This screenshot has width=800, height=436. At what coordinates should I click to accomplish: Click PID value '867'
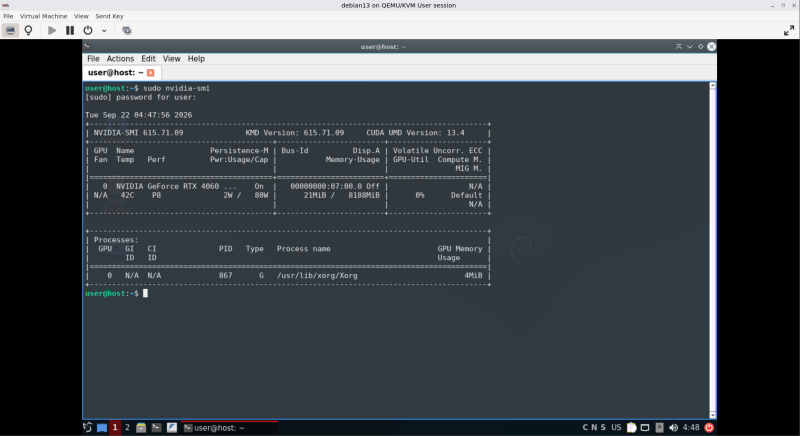pyautogui.click(x=226, y=275)
